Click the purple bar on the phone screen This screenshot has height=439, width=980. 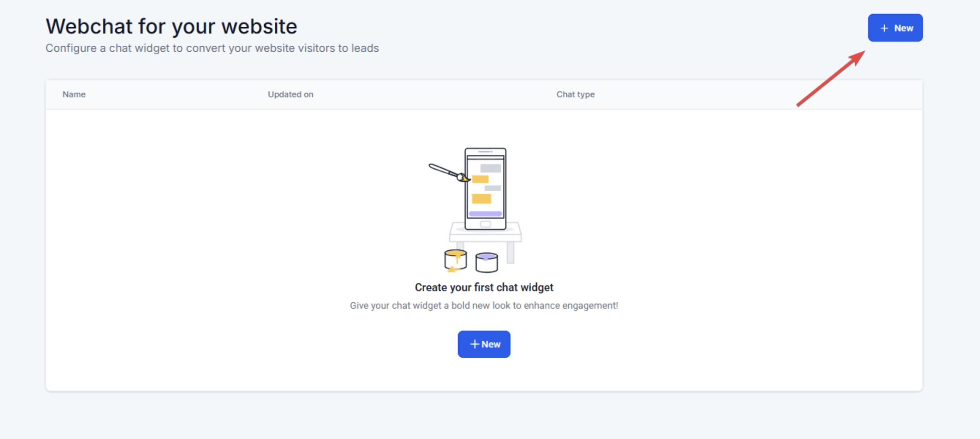485,214
